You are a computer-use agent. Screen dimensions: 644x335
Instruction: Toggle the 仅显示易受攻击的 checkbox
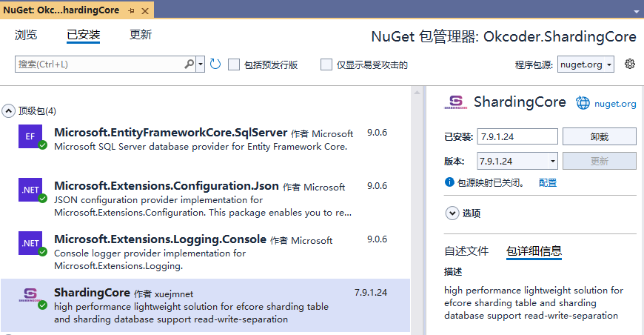(326, 64)
